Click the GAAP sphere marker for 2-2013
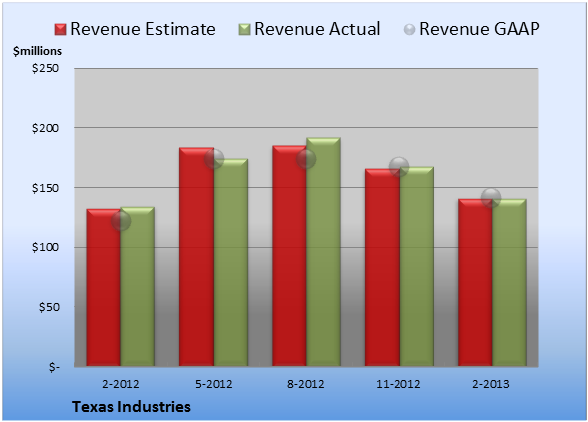The height and width of the screenshot is (422, 588). [491, 197]
